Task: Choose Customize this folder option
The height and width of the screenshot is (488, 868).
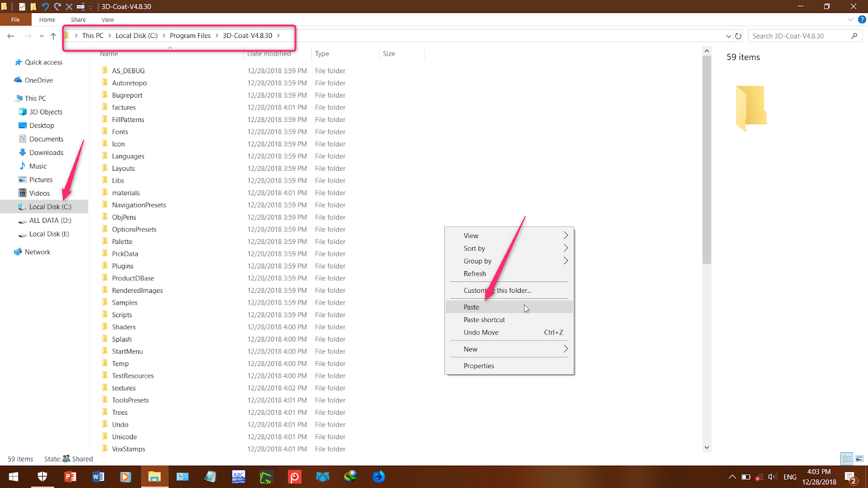Action: [x=509, y=290]
